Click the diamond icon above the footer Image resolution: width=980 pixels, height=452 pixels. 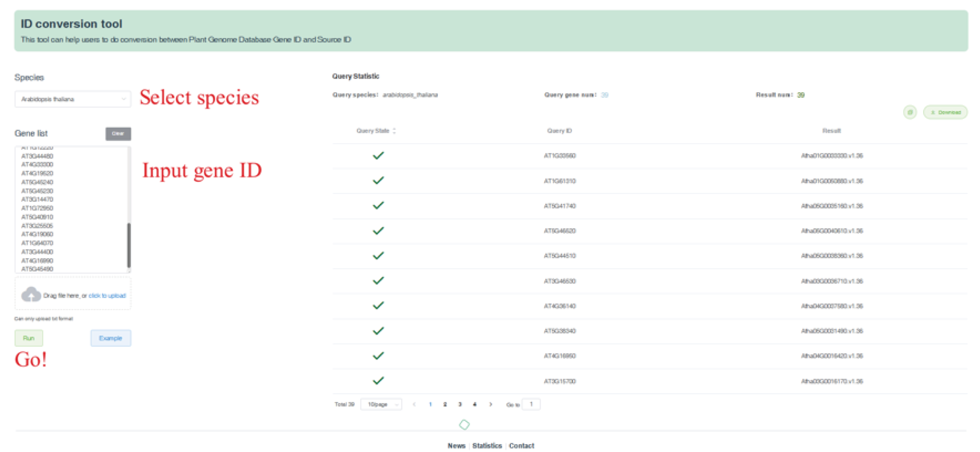click(464, 425)
